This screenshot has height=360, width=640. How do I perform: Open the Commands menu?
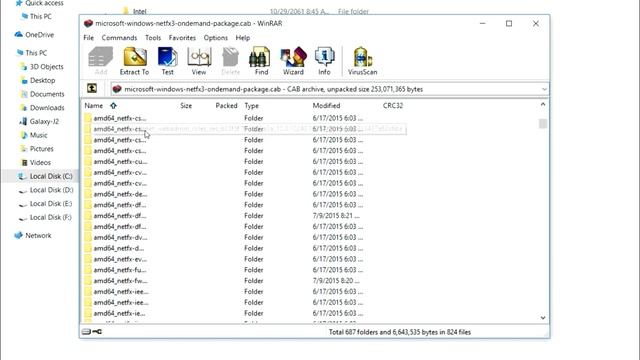[x=119, y=38]
